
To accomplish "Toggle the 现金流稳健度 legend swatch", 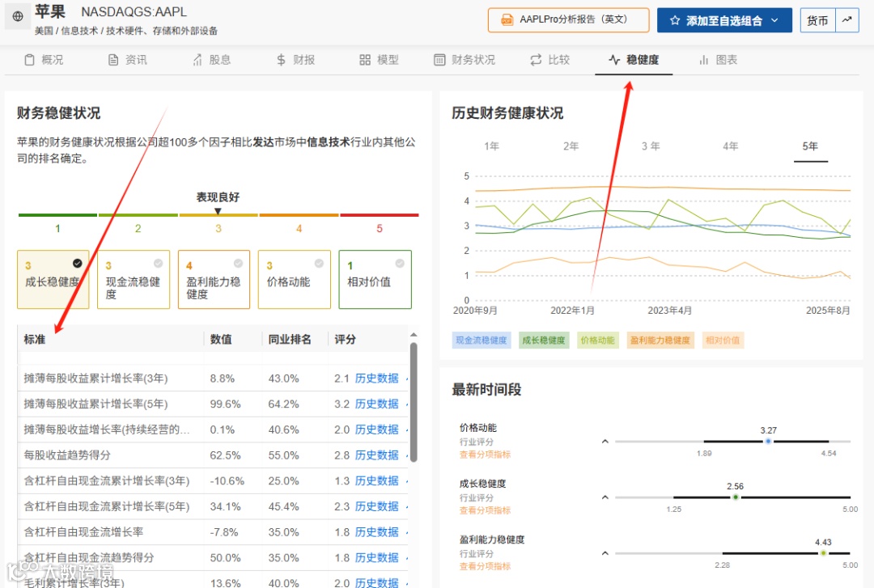I will [x=481, y=340].
